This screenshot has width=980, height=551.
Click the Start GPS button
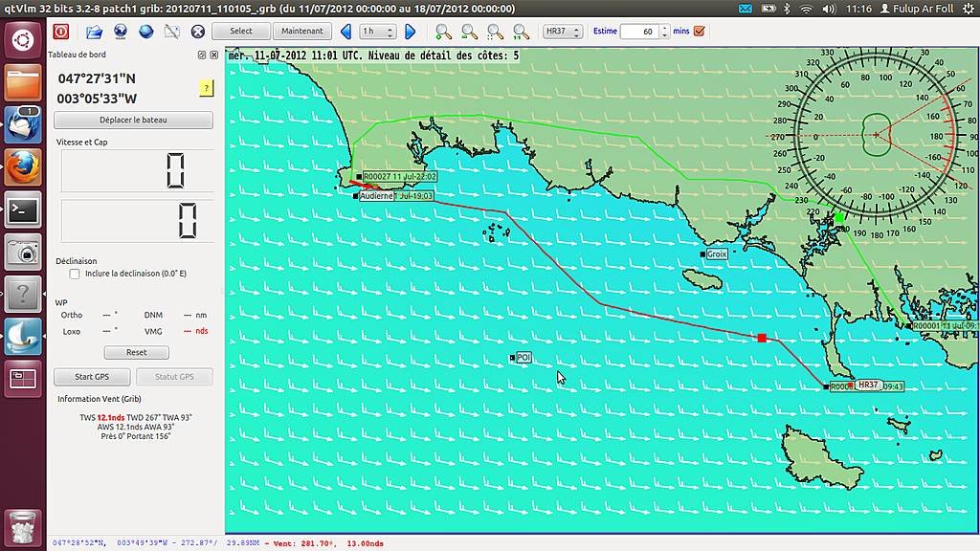92,377
